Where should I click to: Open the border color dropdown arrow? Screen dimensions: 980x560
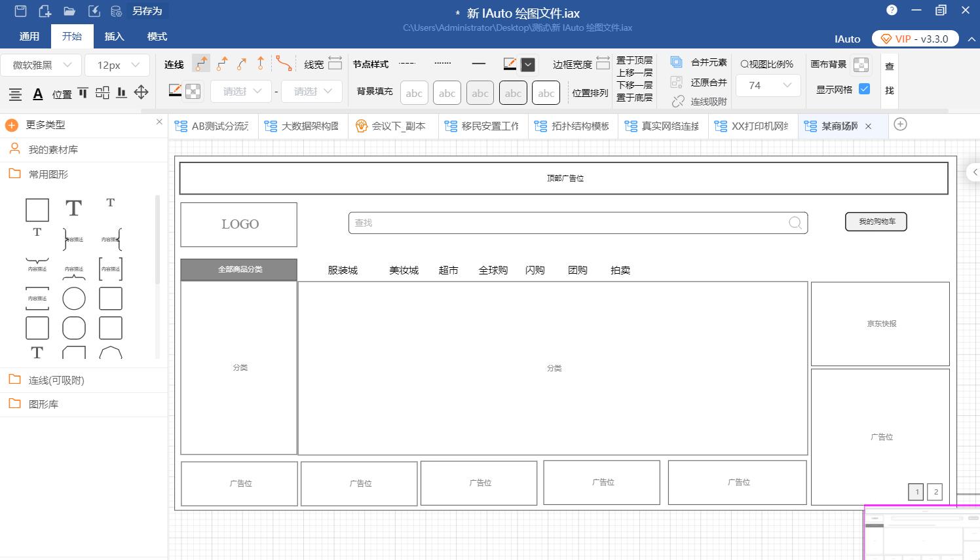click(x=529, y=64)
